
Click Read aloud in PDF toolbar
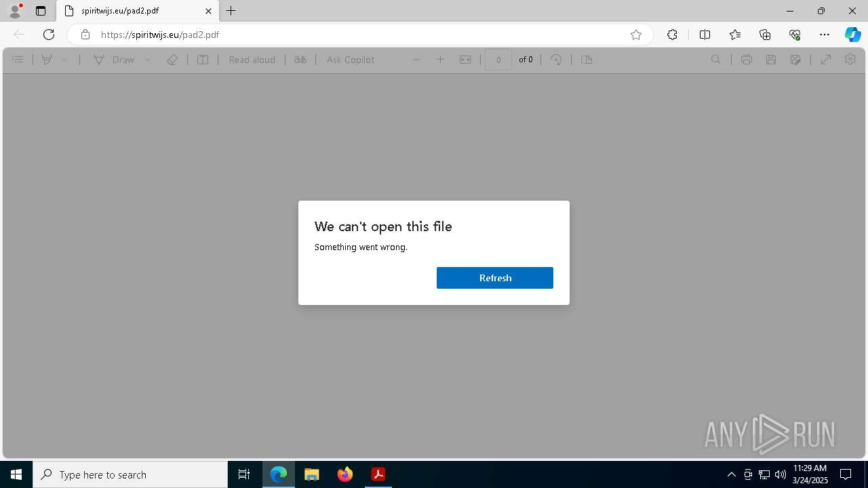pyautogui.click(x=252, y=60)
